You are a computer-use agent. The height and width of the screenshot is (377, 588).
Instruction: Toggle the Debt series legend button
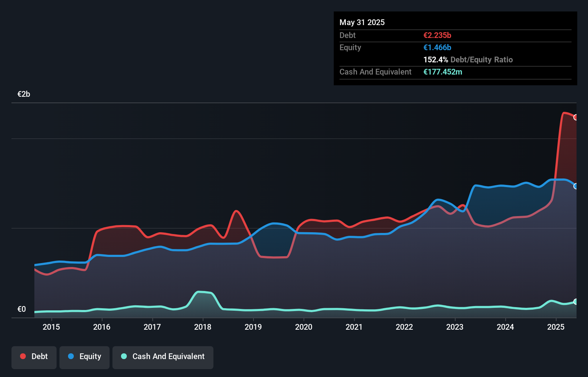pos(34,357)
